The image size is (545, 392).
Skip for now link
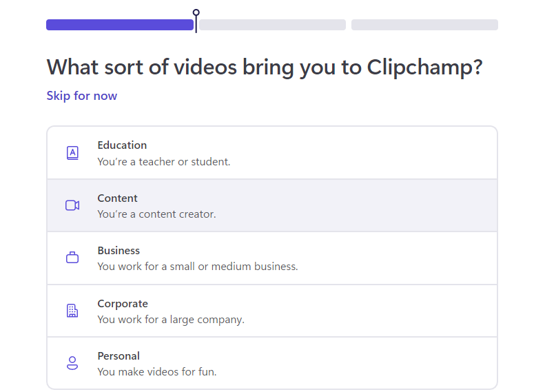click(x=82, y=96)
